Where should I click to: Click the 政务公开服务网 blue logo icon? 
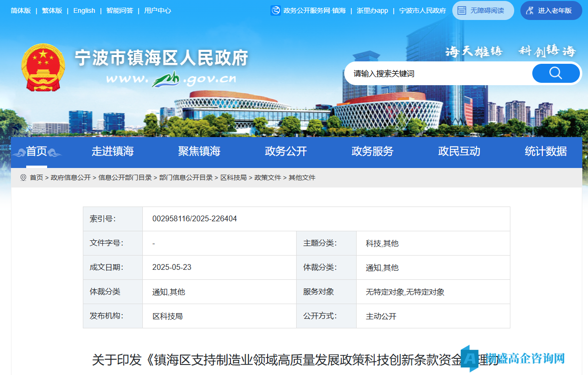pyautogui.click(x=276, y=10)
